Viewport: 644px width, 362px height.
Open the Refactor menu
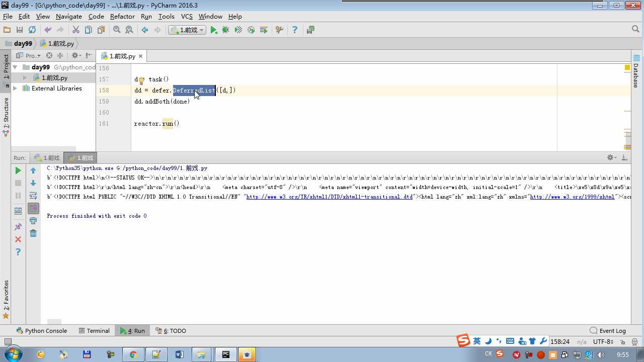click(x=122, y=17)
